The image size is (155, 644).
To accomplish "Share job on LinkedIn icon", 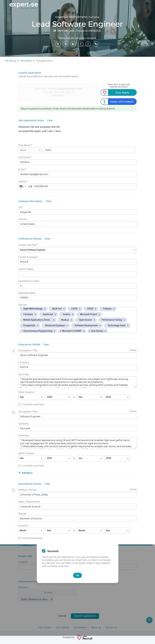I will coord(73,44).
